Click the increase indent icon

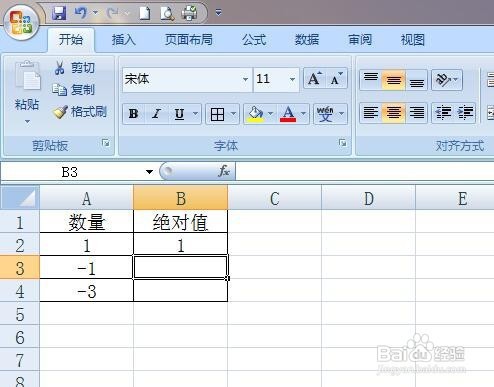(465, 113)
